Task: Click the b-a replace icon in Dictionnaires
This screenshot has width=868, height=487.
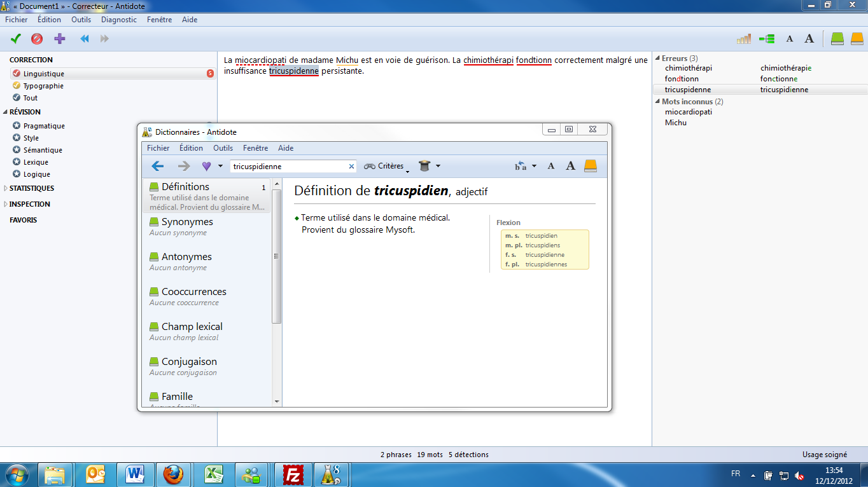Action: (x=521, y=166)
